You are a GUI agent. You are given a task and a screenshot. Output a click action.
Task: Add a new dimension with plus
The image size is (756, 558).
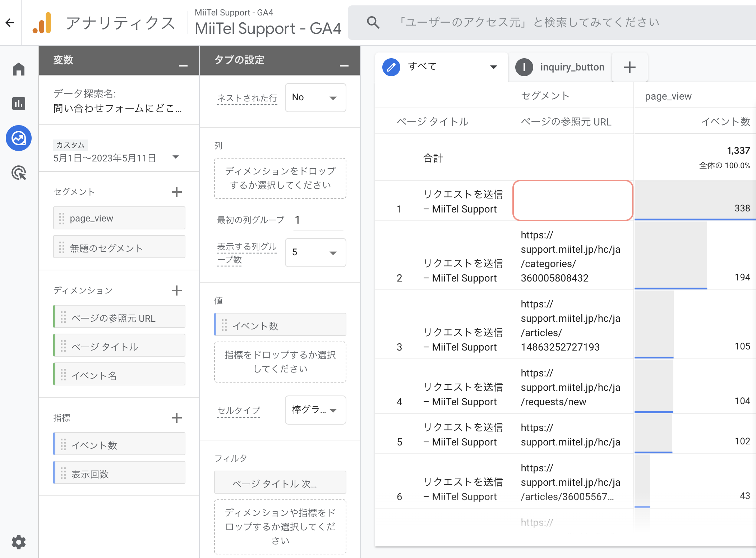click(x=176, y=291)
